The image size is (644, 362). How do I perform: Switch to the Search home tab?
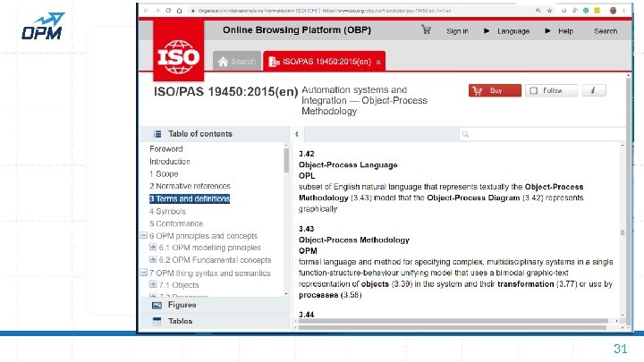(237, 61)
